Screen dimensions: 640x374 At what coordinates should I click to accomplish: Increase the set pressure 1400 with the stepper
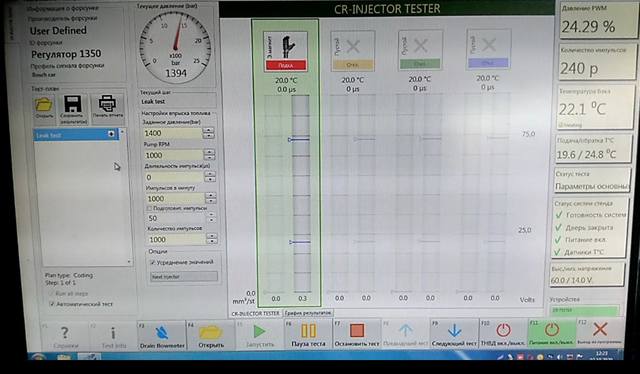click(209, 130)
